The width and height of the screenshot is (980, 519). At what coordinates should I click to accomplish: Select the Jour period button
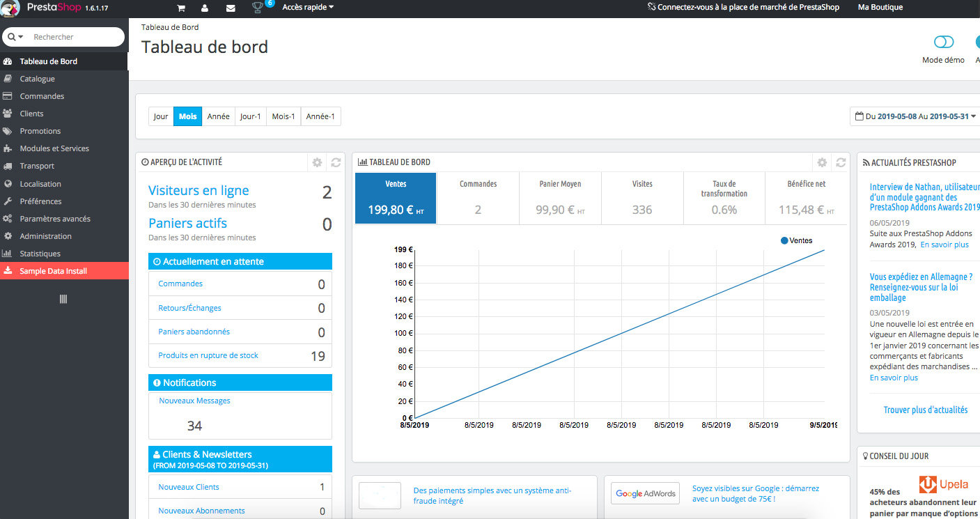click(x=161, y=116)
